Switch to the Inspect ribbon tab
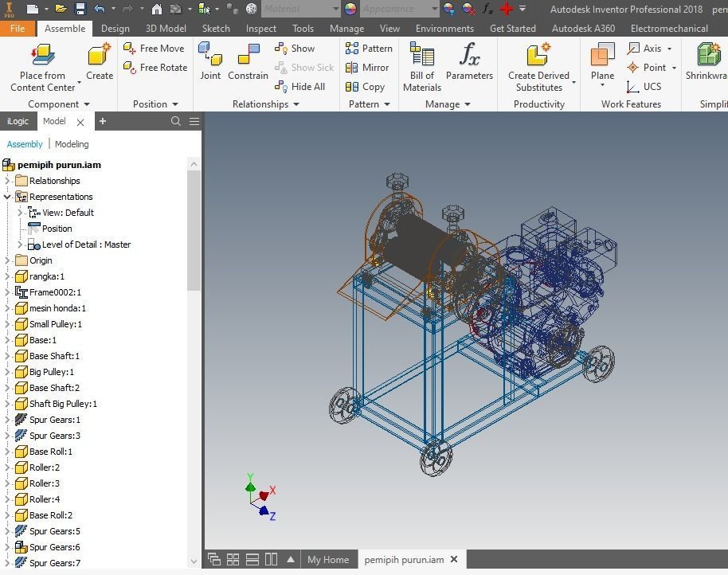This screenshot has width=728, height=575. 261,29
